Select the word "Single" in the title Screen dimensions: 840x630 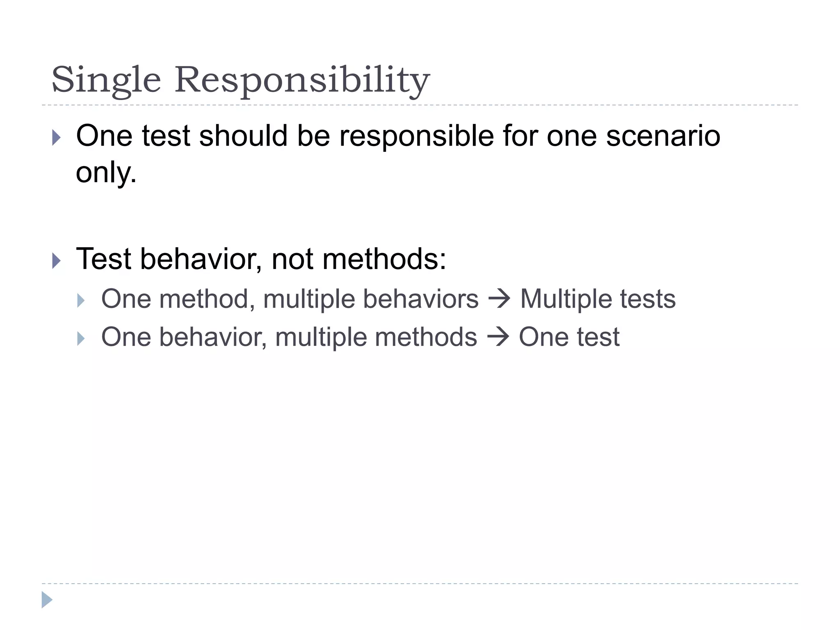106,80
